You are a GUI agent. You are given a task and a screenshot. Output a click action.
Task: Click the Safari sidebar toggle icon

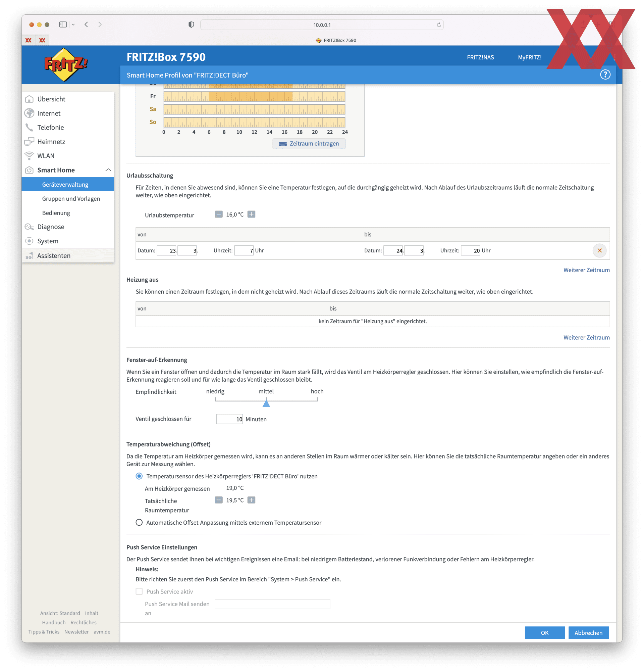tap(63, 25)
